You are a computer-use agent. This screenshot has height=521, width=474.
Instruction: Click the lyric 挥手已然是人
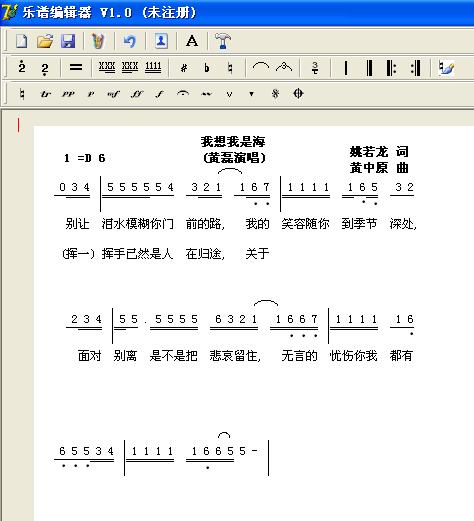point(137,254)
